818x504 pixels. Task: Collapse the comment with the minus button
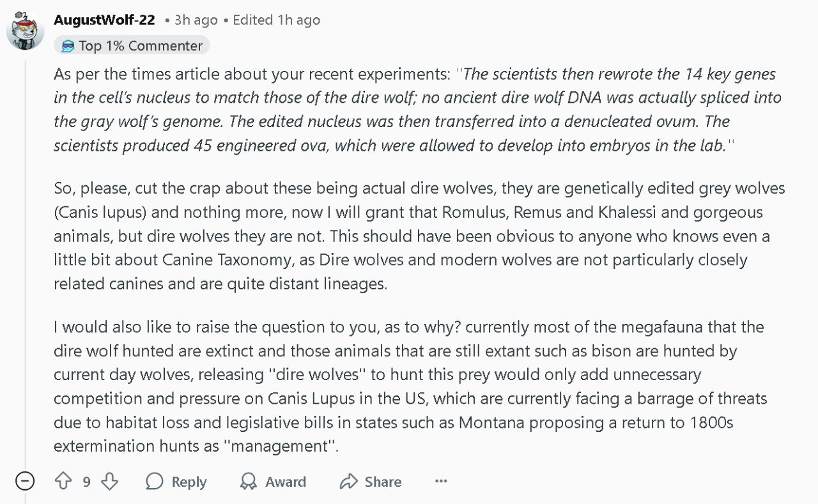pos(24,480)
